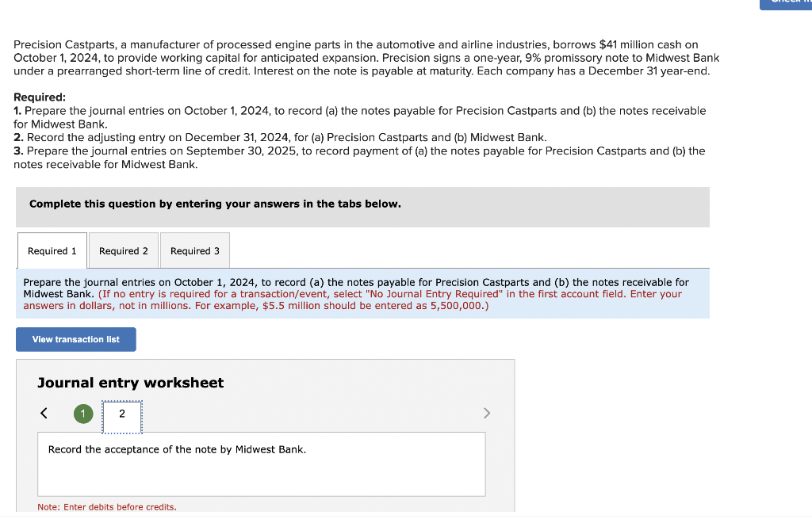This screenshot has height=519, width=812.
Task: Click the red 'No Journal Entry Required' hint text
Action: tap(352, 300)
